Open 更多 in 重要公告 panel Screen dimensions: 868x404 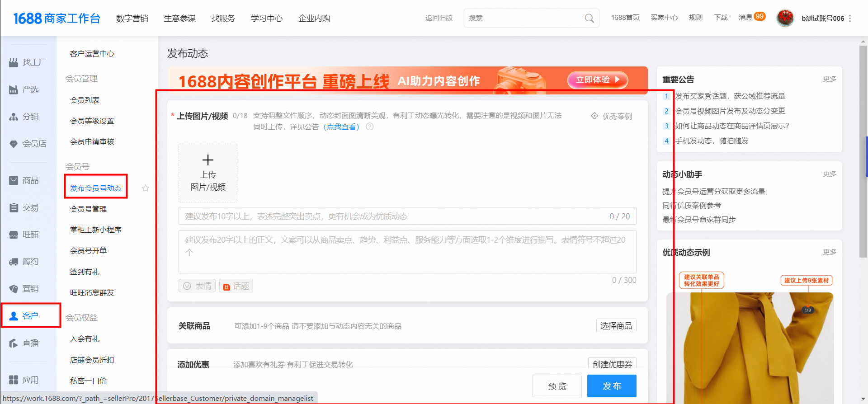click(x=829, y=79)
